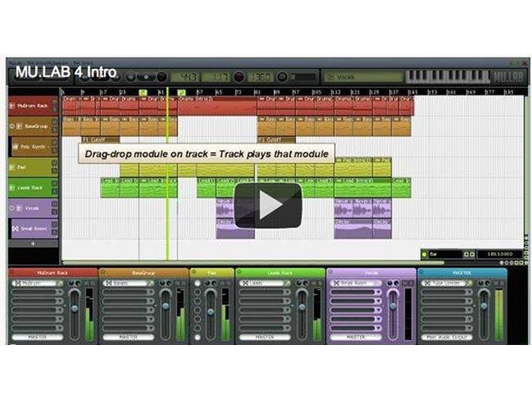Open the MuDrum module slot in mixer
This screenshot has height=399, width=532.
[x=34, y=283]
